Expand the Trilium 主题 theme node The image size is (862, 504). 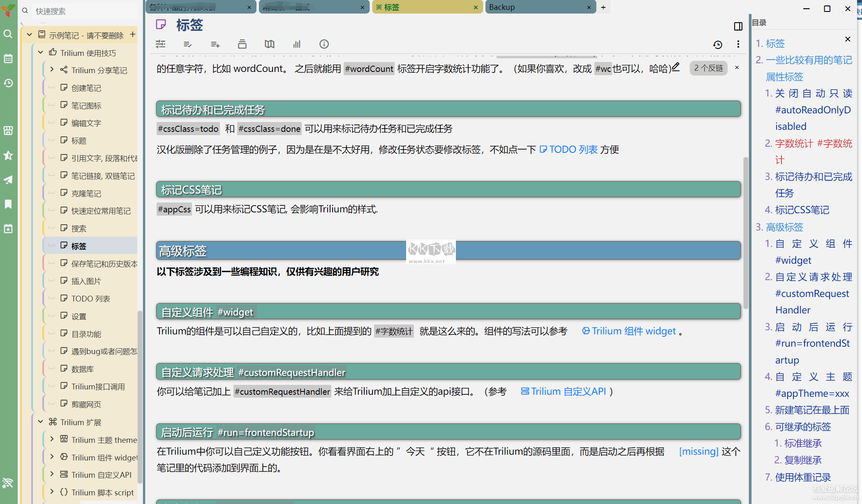click(x=52, y=440)
